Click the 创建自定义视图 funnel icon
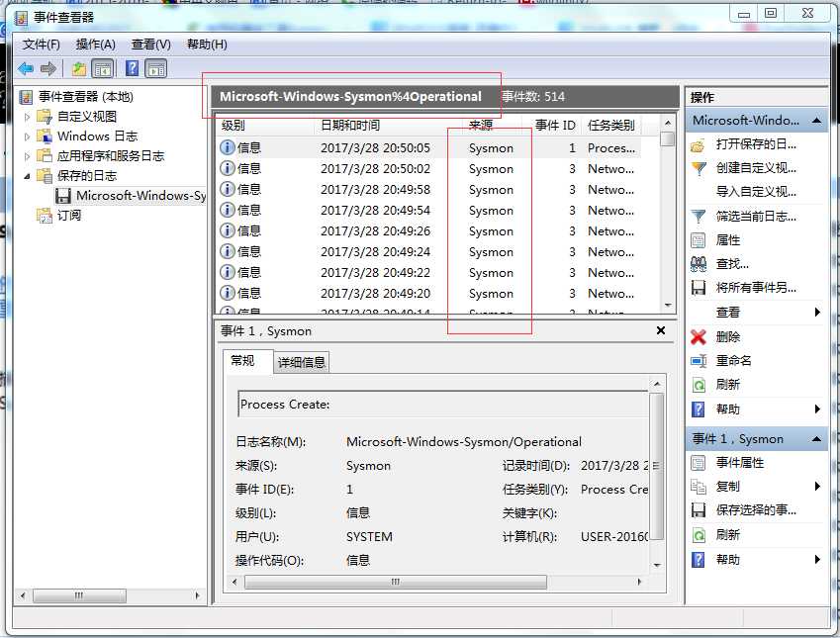The height and width of the screenshot is (638, 840). coord(699,169)
